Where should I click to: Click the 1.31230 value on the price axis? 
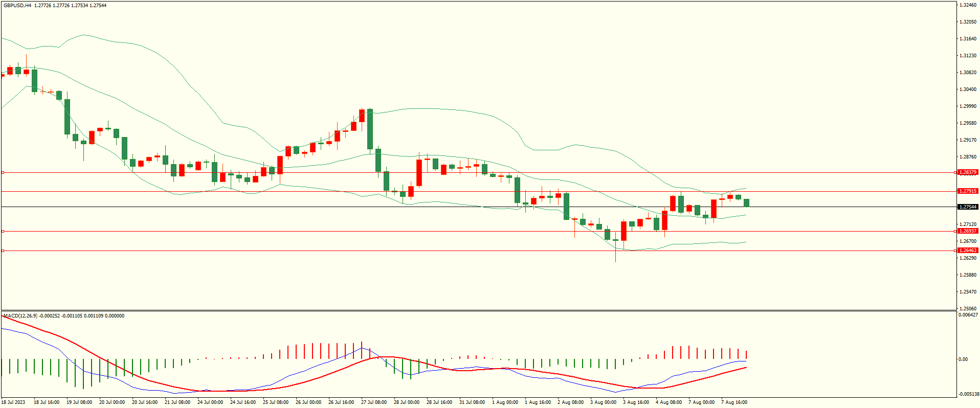(968, 56)
